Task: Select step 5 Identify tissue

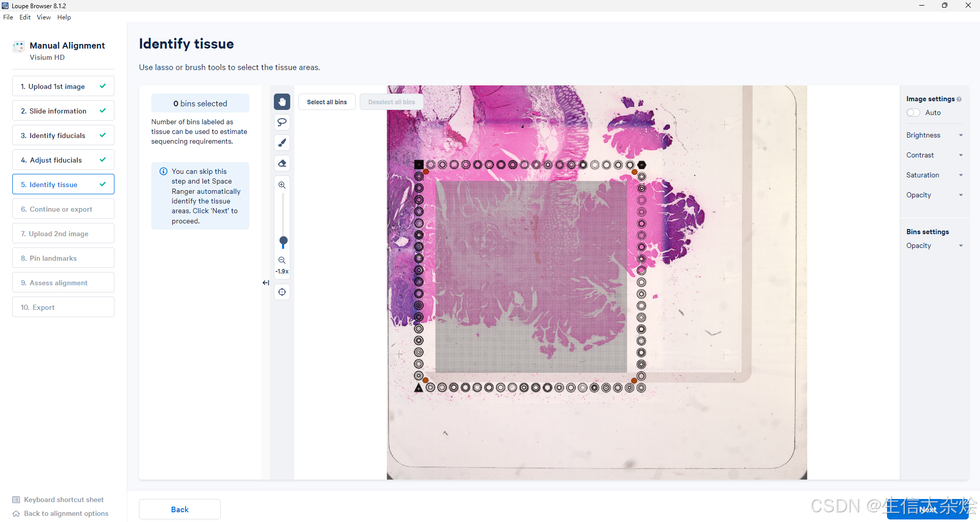Action: pyautogui.click(x=63, y=184)
